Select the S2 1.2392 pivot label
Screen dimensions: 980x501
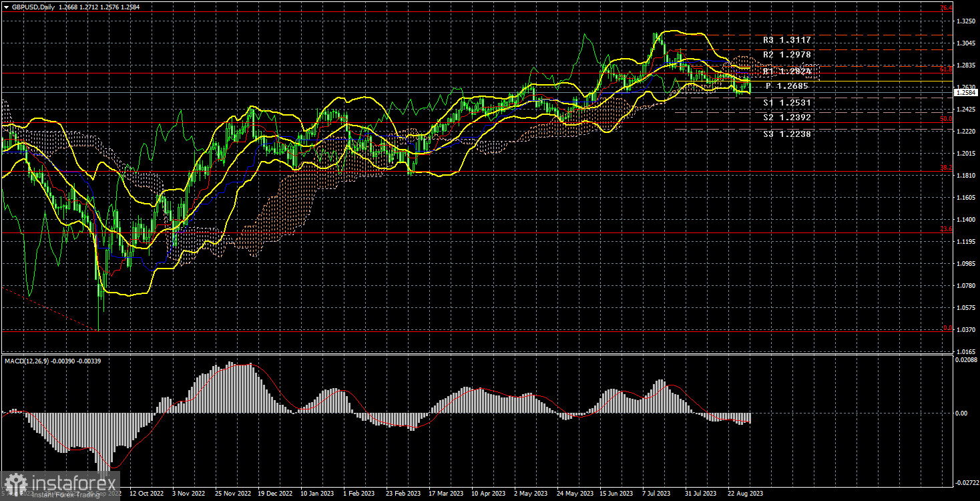click(787, 118)
